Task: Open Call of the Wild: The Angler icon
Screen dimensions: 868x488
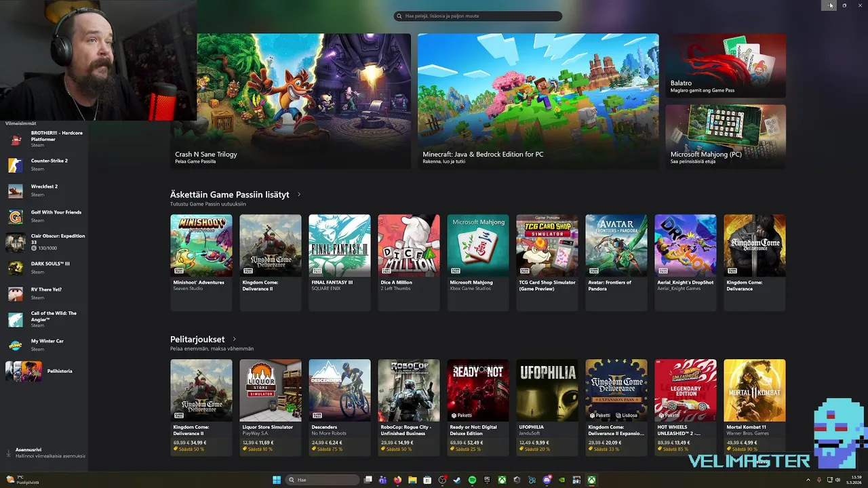Action: click(16, 319)
